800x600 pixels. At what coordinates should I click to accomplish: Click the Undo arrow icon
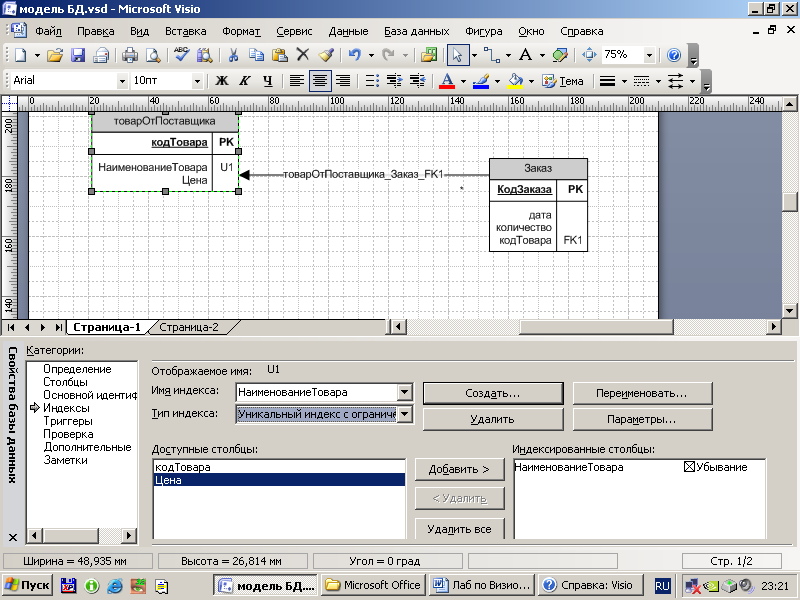point(354,56)
